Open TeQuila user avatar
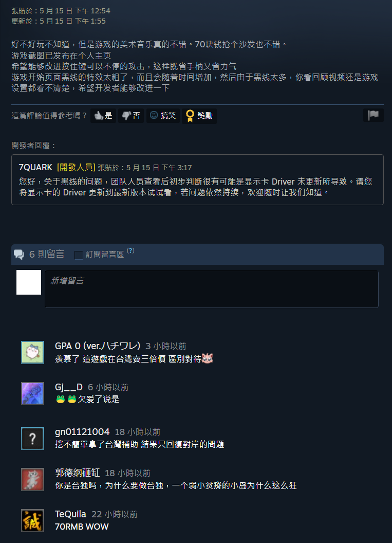The height and width of the screenshot is (543, 392). (32, 520)
